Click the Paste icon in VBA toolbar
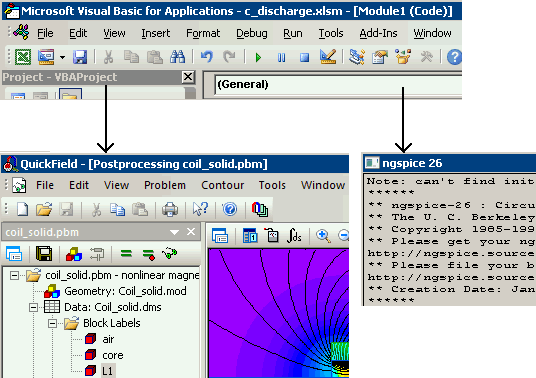536x378 pixels. coord(155,57)
